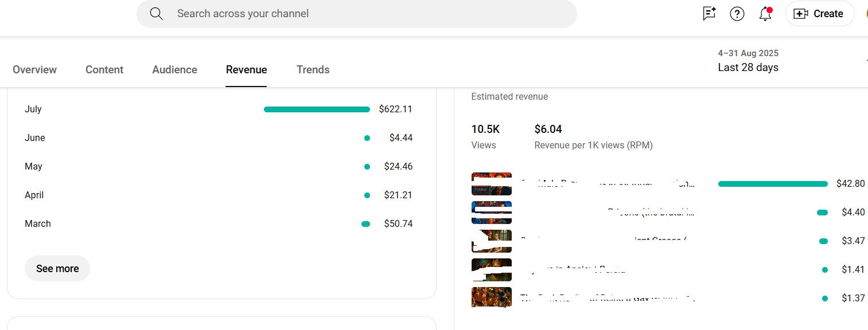The image size is (868, 330).
Task: Click thumbnail of the $4.40 video
Action: (491, 213)
